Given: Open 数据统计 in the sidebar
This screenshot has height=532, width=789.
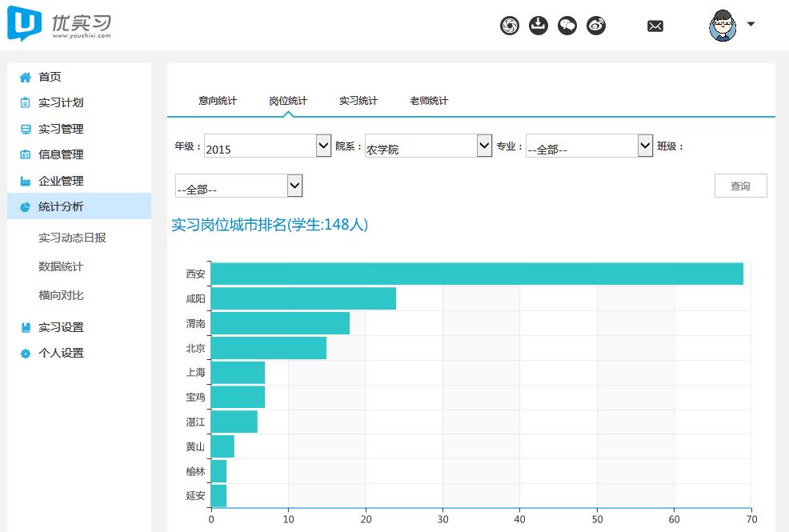Looking at the screenshot, I should [x=61, y=266].
